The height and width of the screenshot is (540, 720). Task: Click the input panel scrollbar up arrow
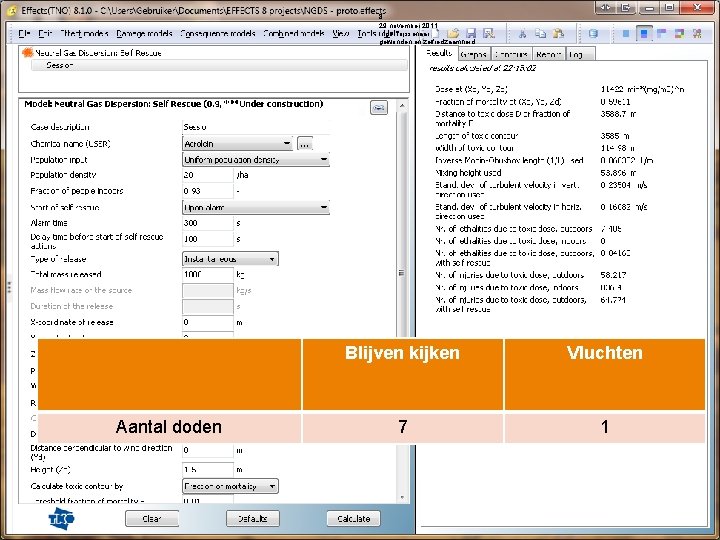tap(402, 106)
